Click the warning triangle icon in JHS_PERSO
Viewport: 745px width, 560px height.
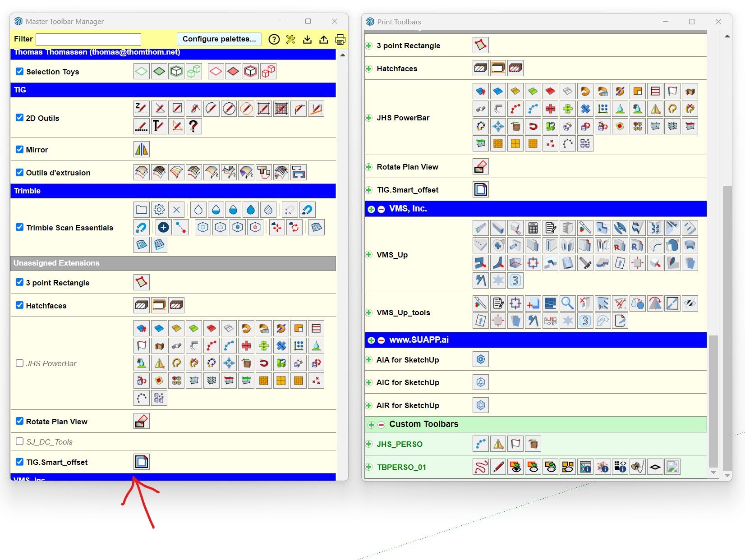tap(498, 444)
